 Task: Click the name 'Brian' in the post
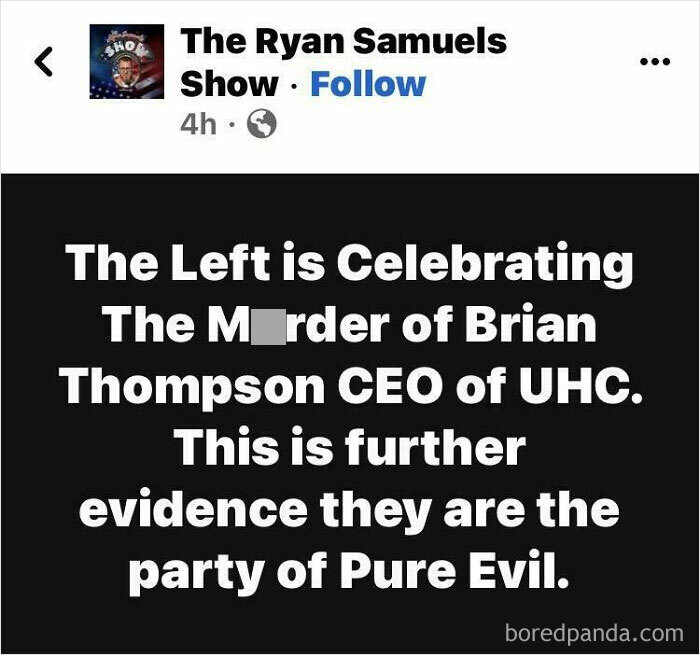(530, 325)
